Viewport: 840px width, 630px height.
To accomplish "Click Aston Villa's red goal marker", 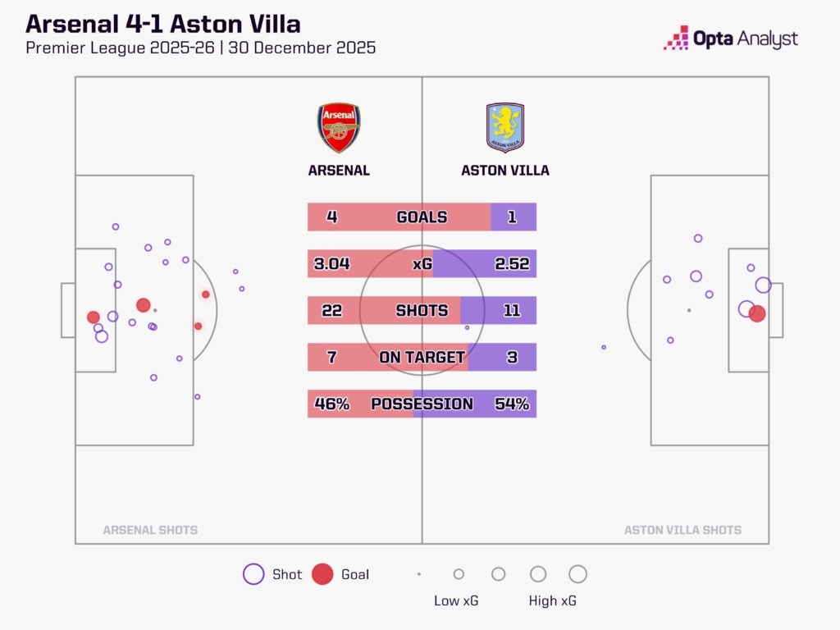I will (757, 313).
